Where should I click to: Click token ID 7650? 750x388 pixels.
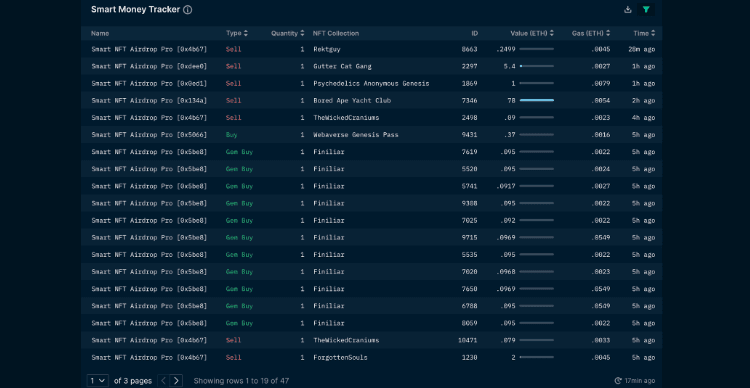coord(469,289)
